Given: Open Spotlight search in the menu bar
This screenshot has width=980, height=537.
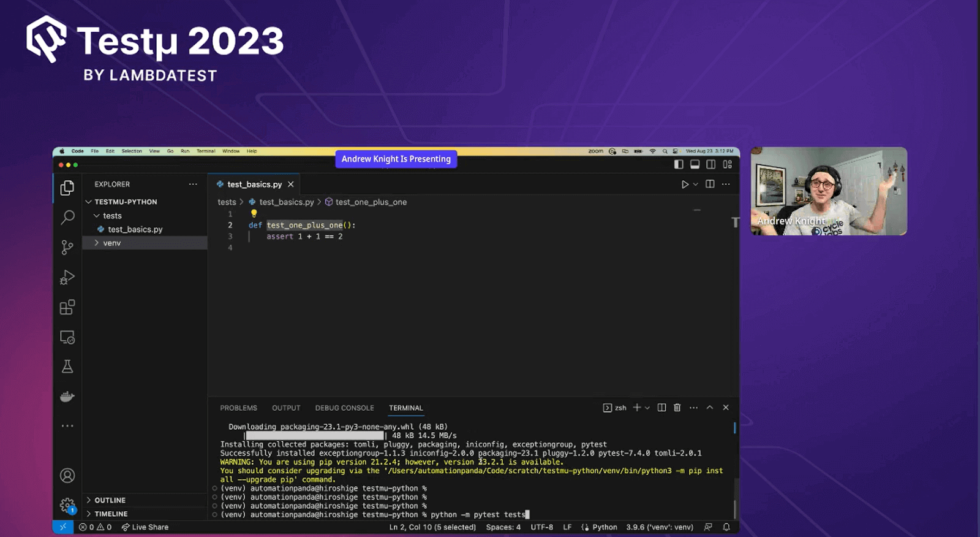Looking at the screenshot, I should point(665,151).
